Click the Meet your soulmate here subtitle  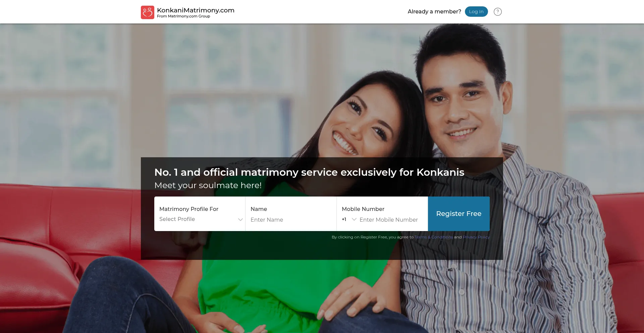coord(208,185)
